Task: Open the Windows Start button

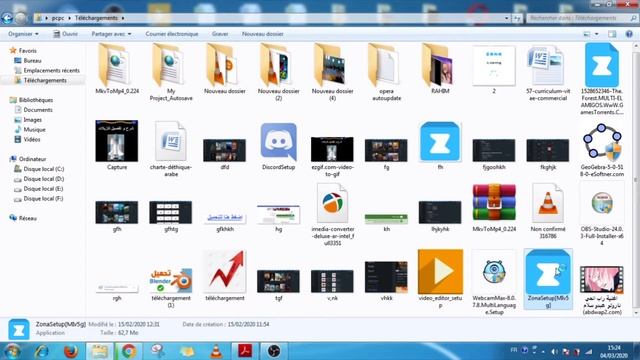Action: pyautogui.click(x=11, y=351)
